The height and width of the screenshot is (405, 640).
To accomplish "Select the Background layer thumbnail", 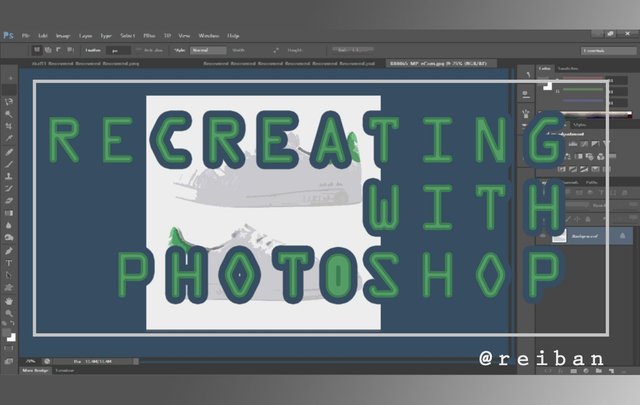I will [x=559, y=236].
